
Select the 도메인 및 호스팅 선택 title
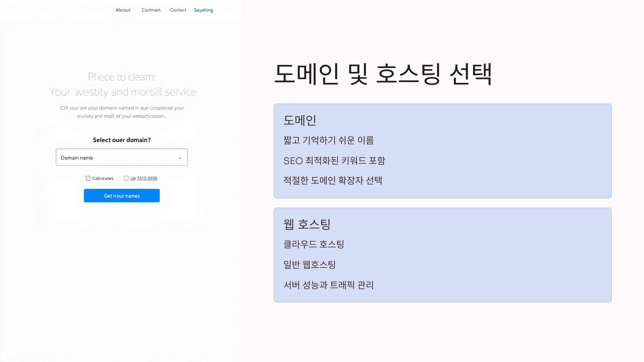point(383,74)
